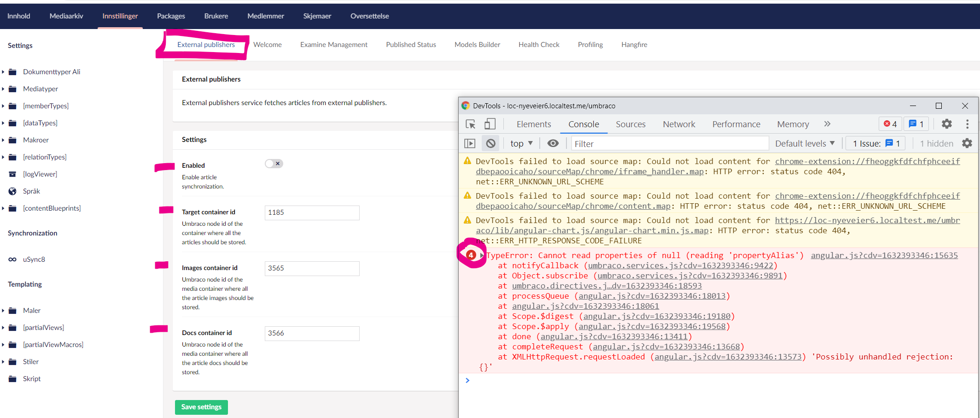Expand the [partialViews] tree node
This screenshot has height=418, width=980.
[x=3, y=328]
